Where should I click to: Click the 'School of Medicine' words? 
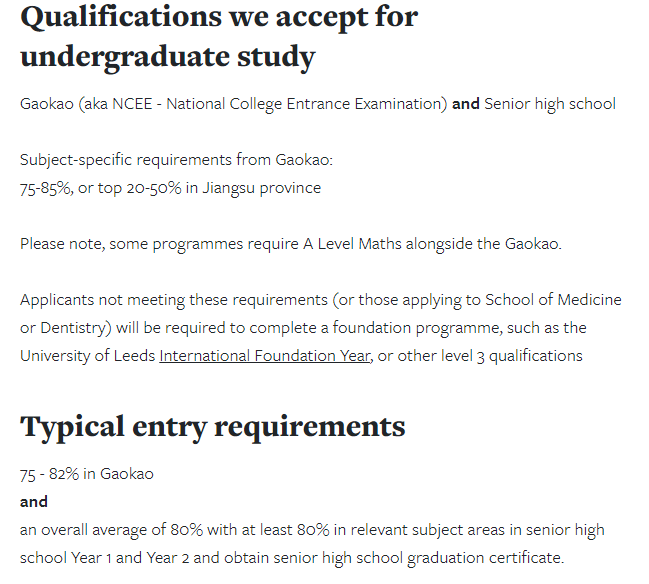[x=553, y=300]
